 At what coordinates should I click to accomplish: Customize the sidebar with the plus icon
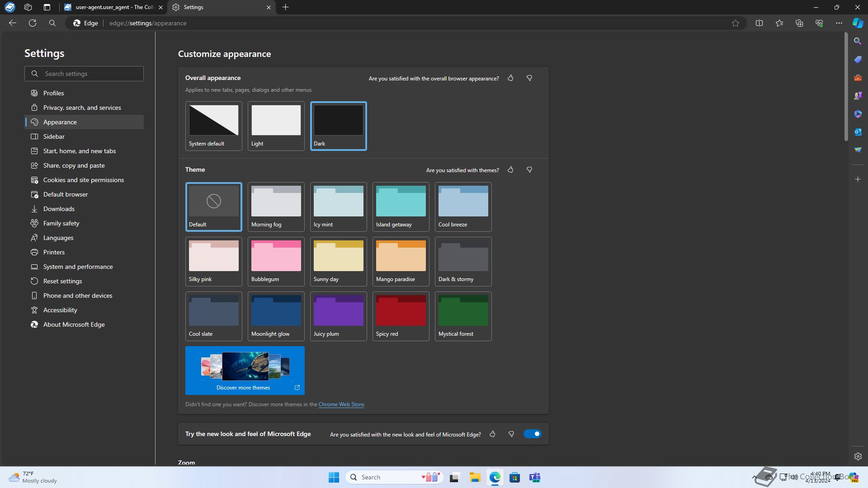858,179
